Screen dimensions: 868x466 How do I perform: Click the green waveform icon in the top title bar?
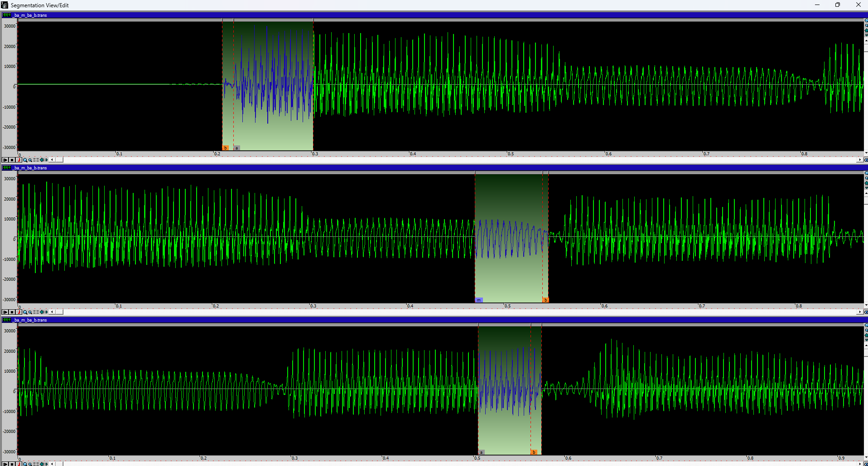pyautogui.click(x=7, y=15)
